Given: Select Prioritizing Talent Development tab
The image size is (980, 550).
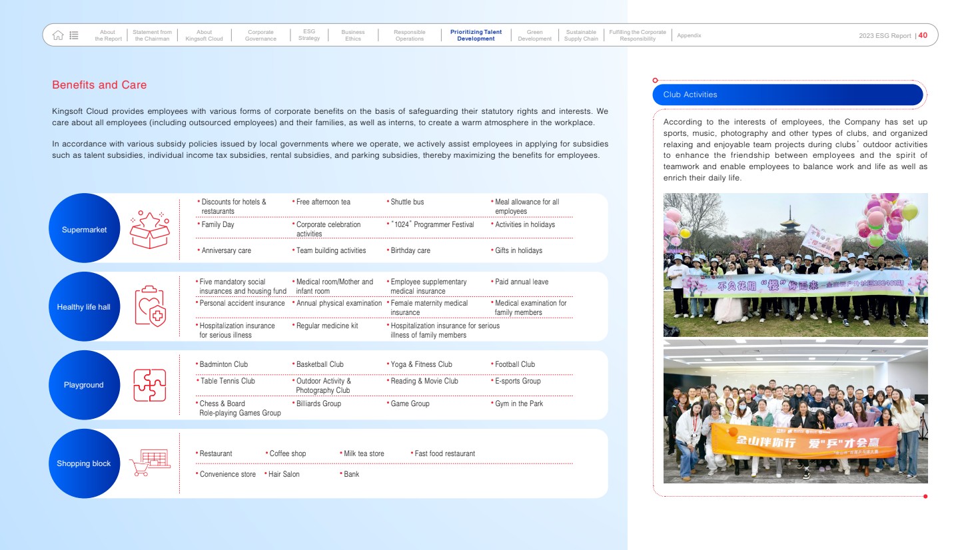Looking at the screenshot, I should tap(476, 35).
